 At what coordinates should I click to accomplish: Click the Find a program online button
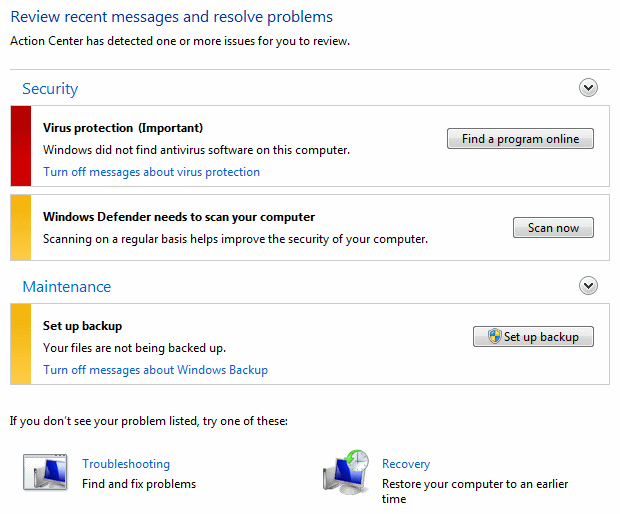click(x=520, y=139)
